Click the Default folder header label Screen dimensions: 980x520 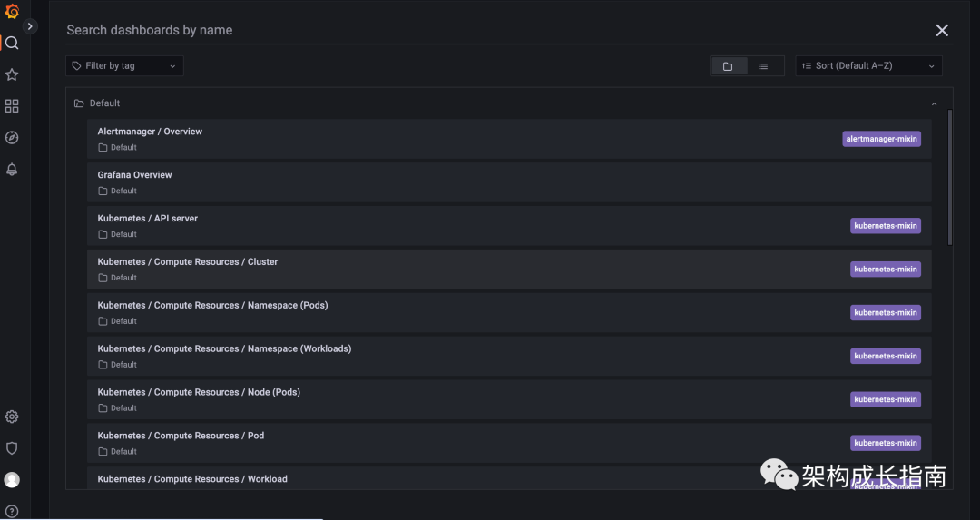pyautogui.click(x=104, y=103)
